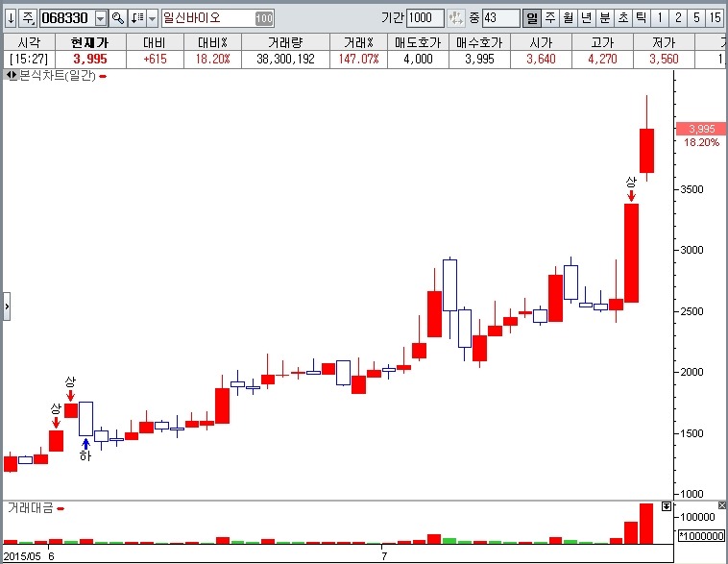Expand the side panel arrow on left edge

click(x=7, y=307)
